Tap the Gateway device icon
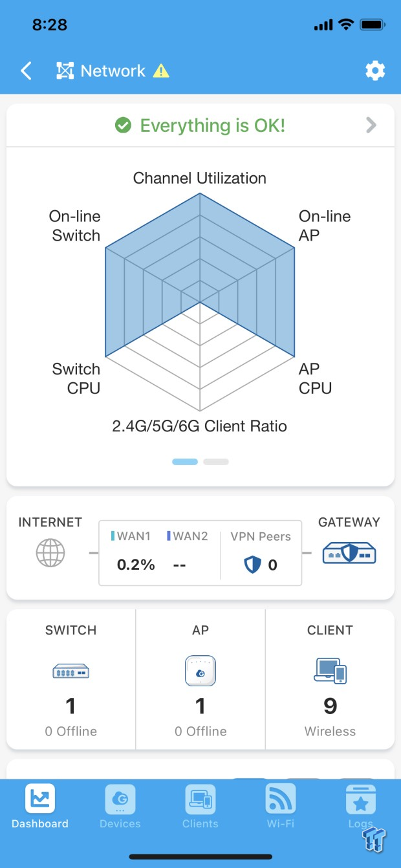The image size is (401, 868). coord(349,554)
